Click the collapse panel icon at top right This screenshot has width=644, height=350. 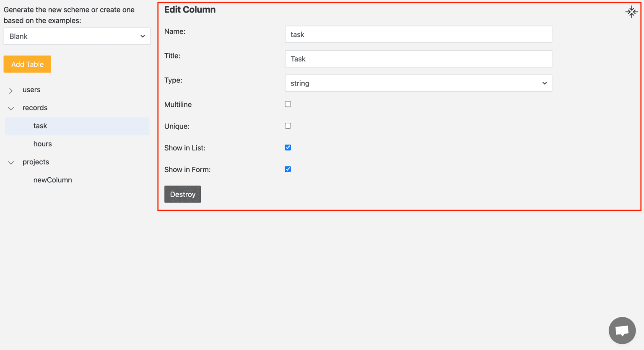tap(631, 12)
